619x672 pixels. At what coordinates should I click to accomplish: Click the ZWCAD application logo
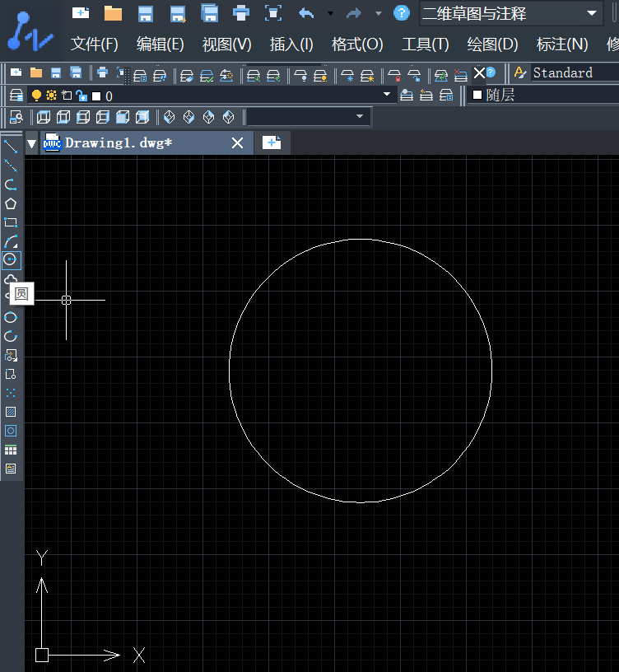[x=30, y=31]
